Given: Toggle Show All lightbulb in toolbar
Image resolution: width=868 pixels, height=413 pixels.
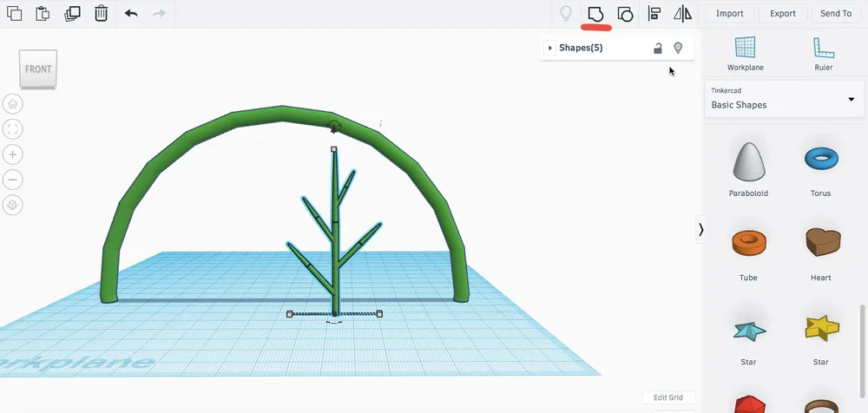Looking at the screenshot, I should 566,13.
